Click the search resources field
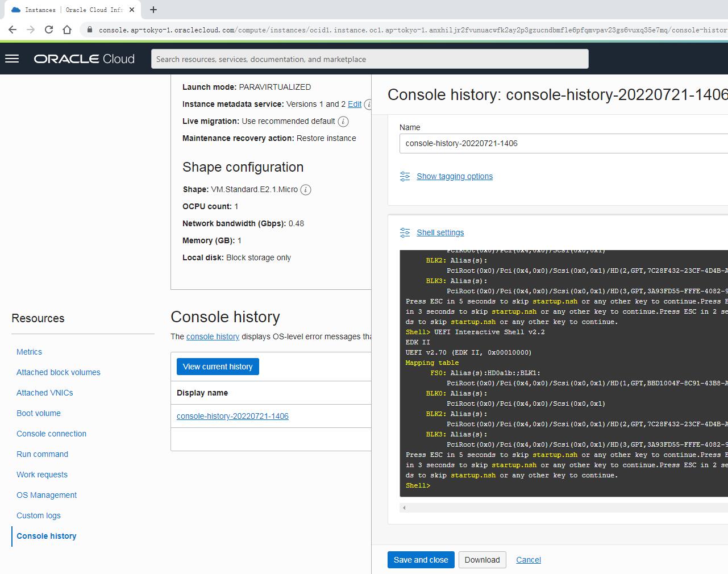 pyautogui.click(x=370, y=59)
